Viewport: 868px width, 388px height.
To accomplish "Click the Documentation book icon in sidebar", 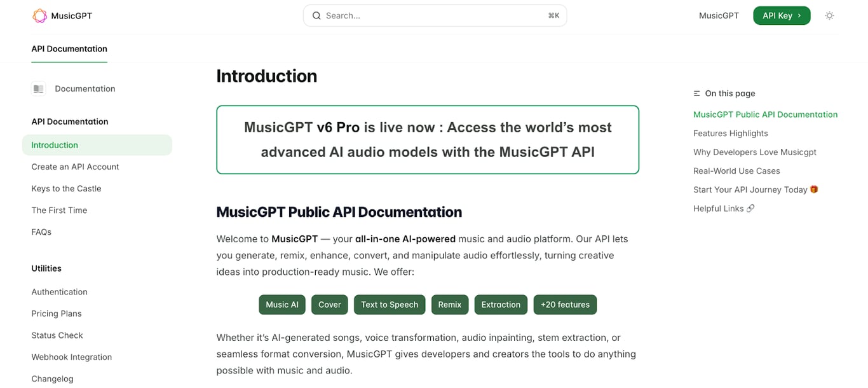I will pos(39,88).
